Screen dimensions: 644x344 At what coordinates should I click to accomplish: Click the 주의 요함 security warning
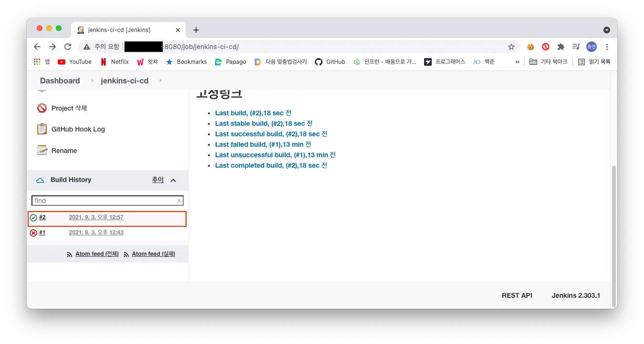(102, 47)
